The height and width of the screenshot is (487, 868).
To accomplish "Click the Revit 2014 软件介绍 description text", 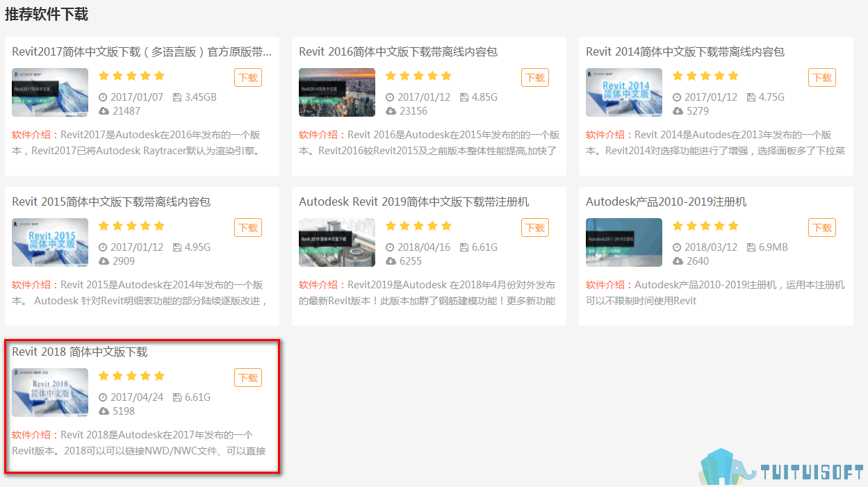I will (x=716, y=142).
